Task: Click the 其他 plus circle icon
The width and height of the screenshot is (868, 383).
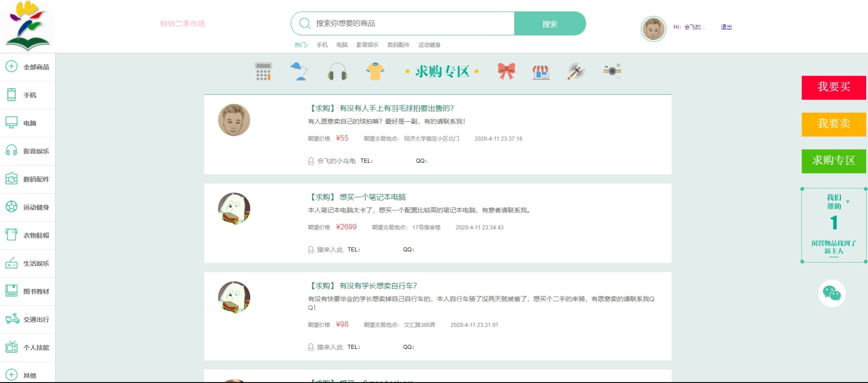Action: (x=12, y=375)
